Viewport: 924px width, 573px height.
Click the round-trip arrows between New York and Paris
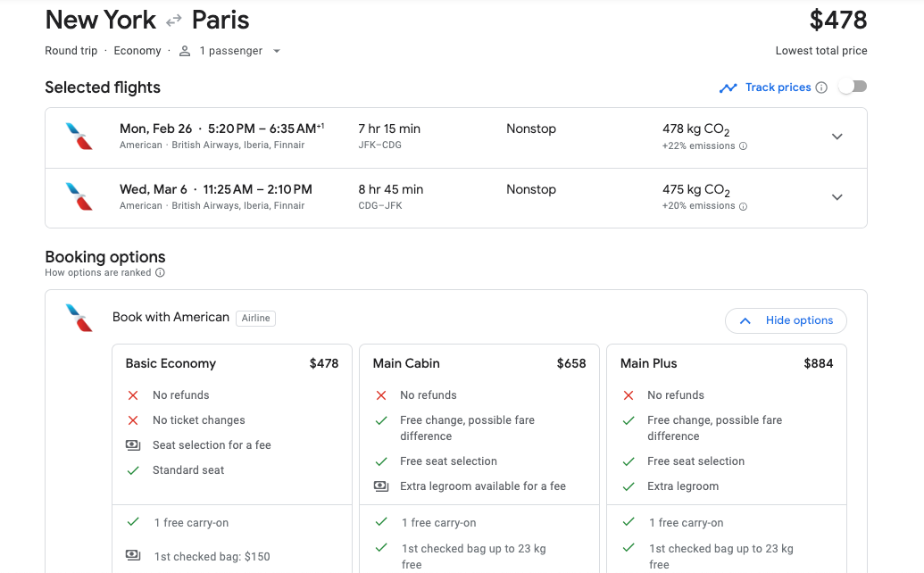click(x=173, y=21)
